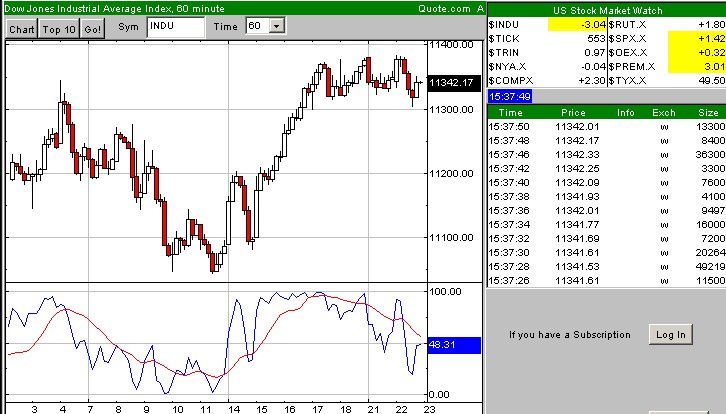This screenshot has width=726, height=414.
Task: Click the Log In button
Action: click(670, 334)
